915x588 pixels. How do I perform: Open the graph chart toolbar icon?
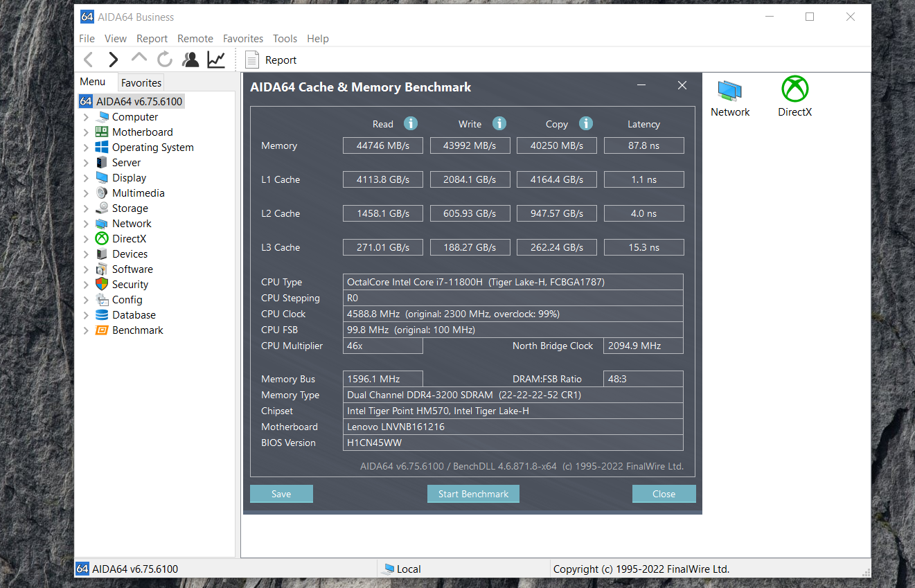tap(216, 60)
